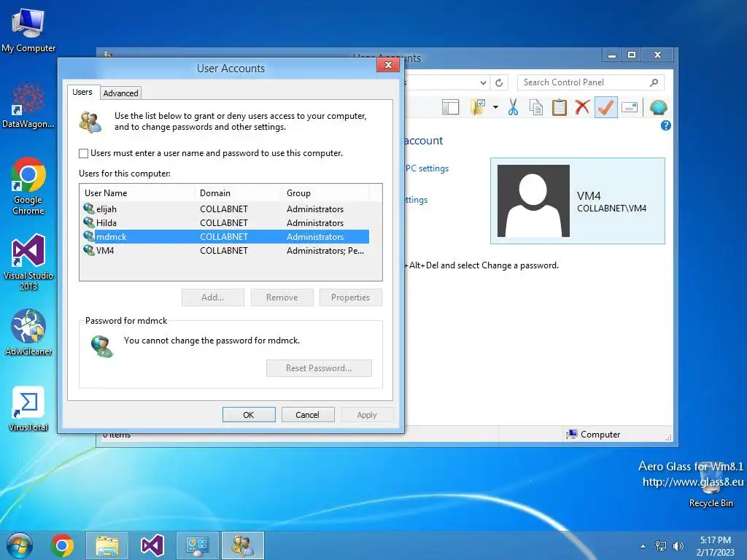Click the VM4 account picture tile

click(x=578, y=201)
